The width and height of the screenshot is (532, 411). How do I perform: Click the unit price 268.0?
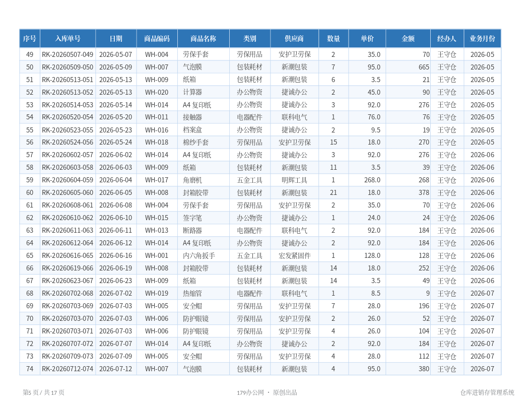[372, 180]
